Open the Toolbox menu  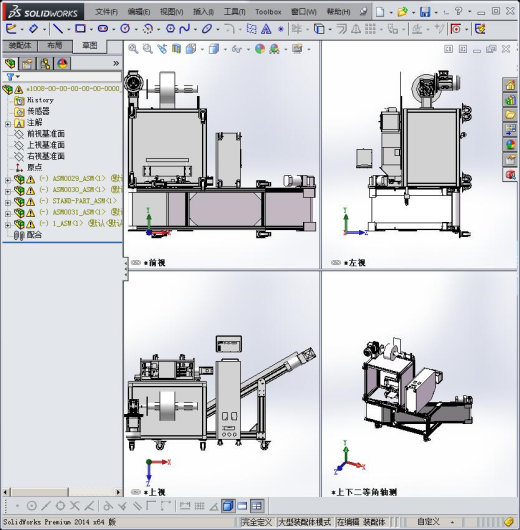[268, 12]
